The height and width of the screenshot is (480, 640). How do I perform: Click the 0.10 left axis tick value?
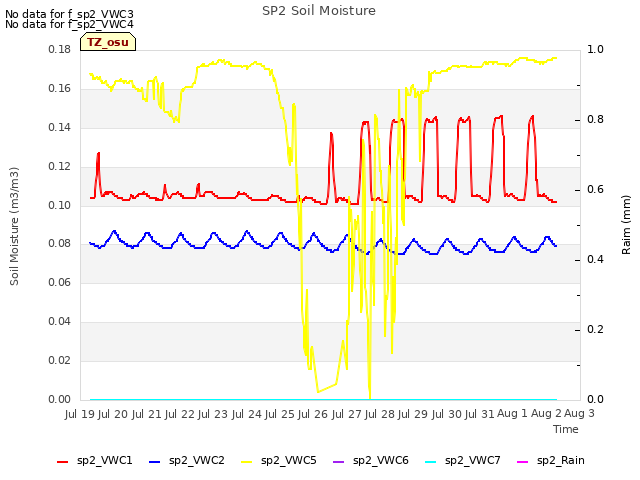pyautogui.click(x=60, y=205)
